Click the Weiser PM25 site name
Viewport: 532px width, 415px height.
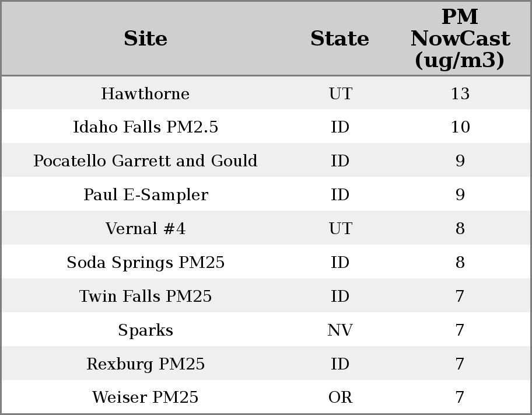[145, 397]
